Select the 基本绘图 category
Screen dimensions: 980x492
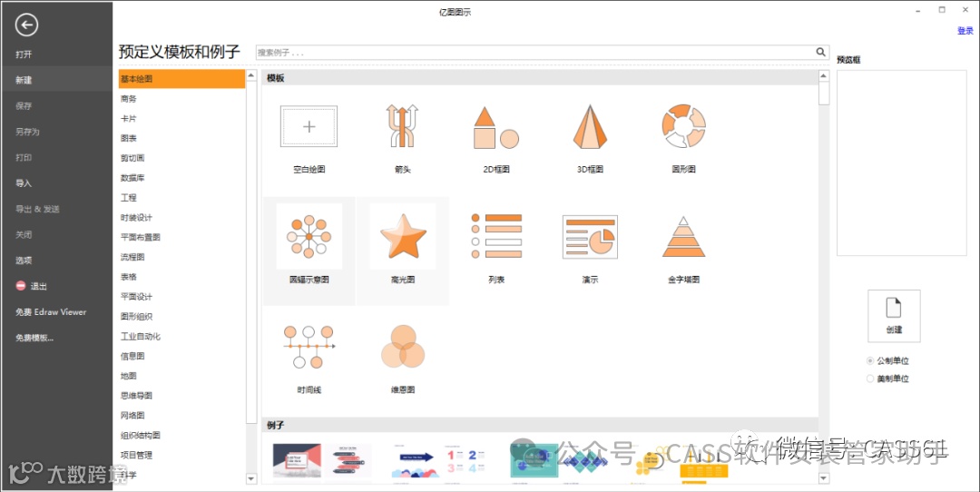tap(181, 79)
